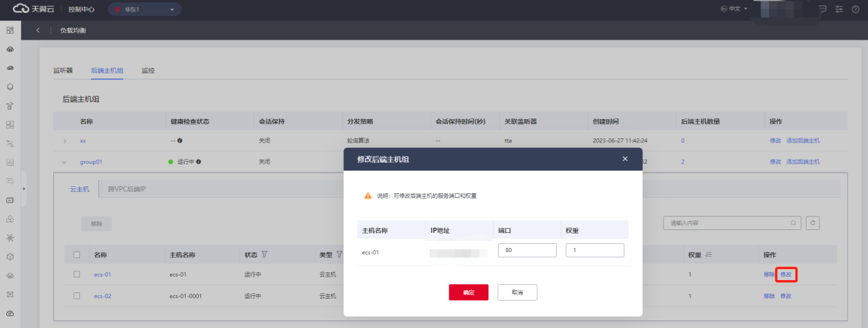The width and height of the screenshot is (868, 328).
Task: Click the back arrow beside 负载均衡
Action: (38, 31)
